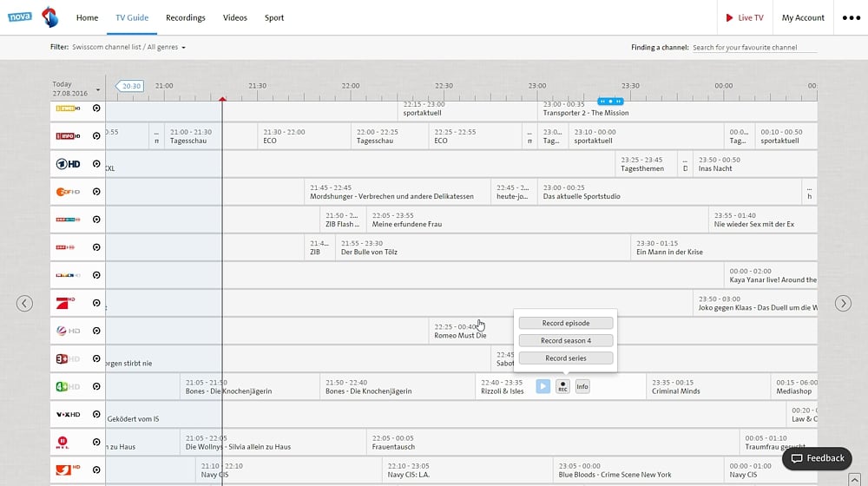868x486 pixels.
Task: Click the replay icon in the ZDF HD row
Action: point(96,192)
